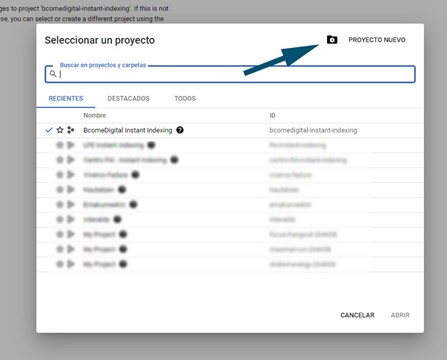Click the Nombre column header
447x360 pixels.
click(x=95, y=115)
